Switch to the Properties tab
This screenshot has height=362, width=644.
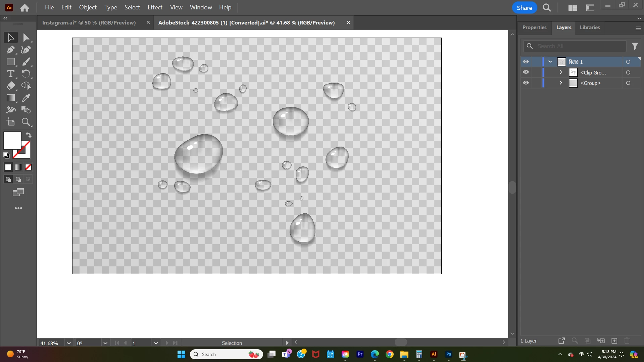click(x=534, y=28)
